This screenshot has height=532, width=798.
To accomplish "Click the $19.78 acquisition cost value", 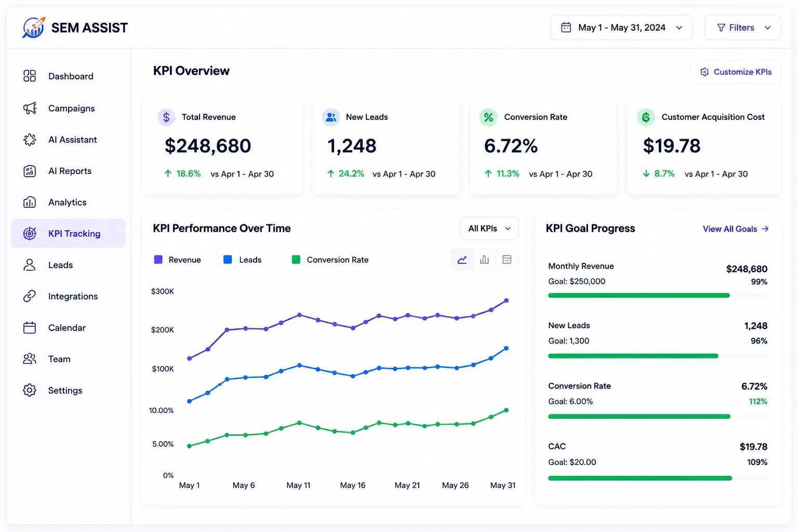I will coord(672,146).
